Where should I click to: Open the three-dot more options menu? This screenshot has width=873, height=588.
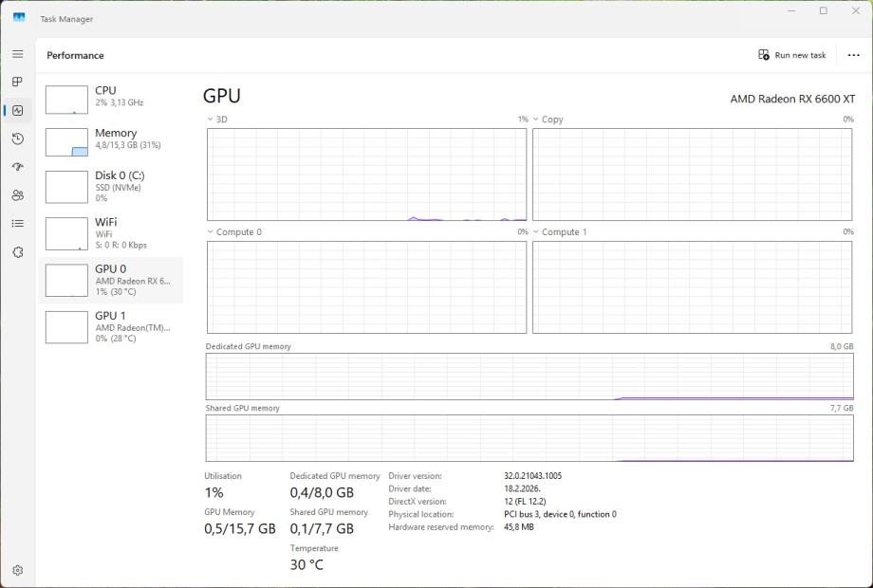tap(853, 55)
